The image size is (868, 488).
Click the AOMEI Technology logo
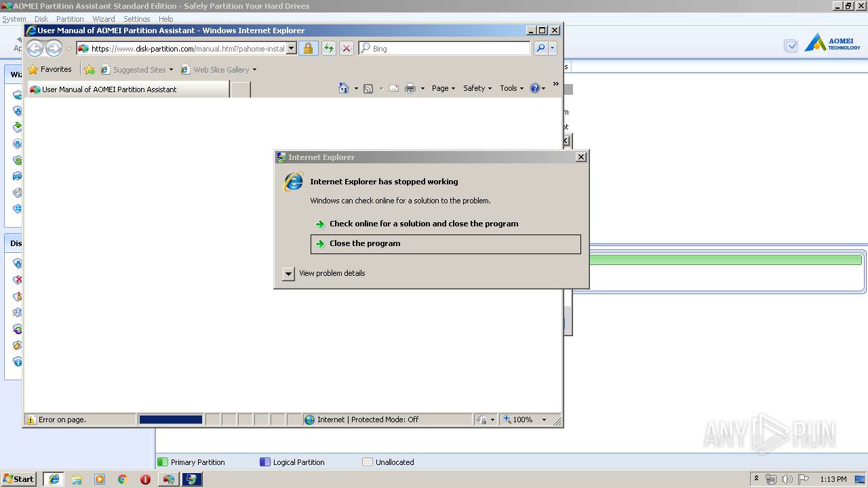pyautogui.click(x=832, y=43)
